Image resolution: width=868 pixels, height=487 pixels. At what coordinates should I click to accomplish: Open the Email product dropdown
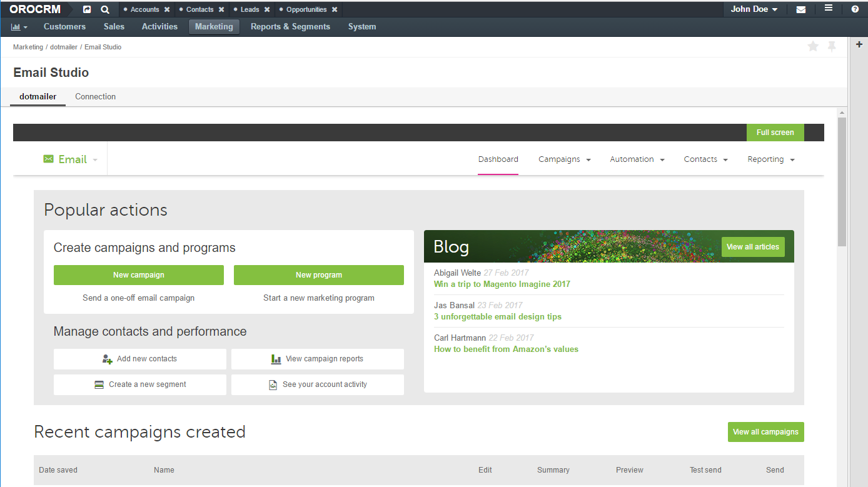coord(95,160)
